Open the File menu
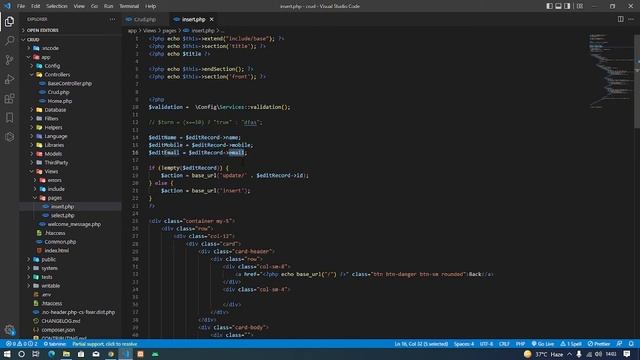This screenshot has width=640, height=360. pyautogui.click(x=21, y=6)
